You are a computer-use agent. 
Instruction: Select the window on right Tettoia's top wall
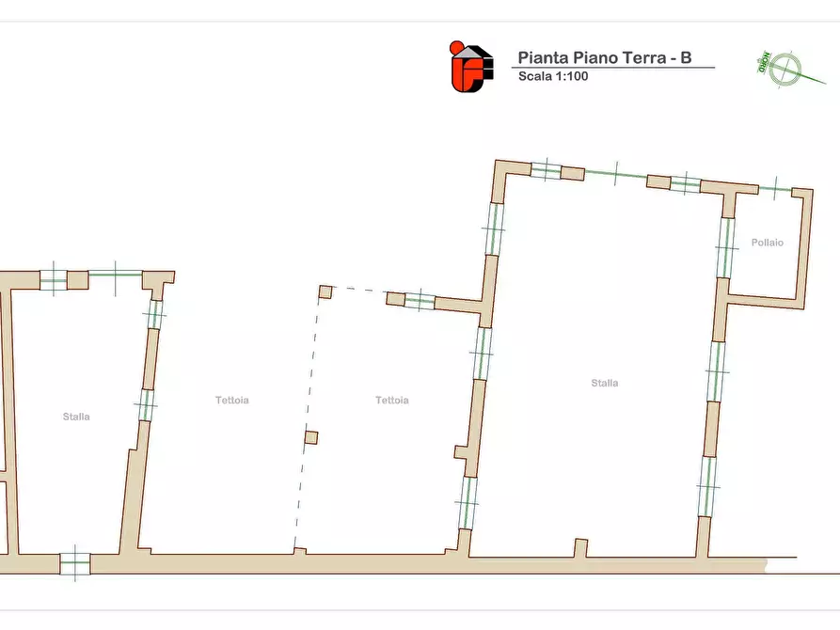[x=420, y=301]
